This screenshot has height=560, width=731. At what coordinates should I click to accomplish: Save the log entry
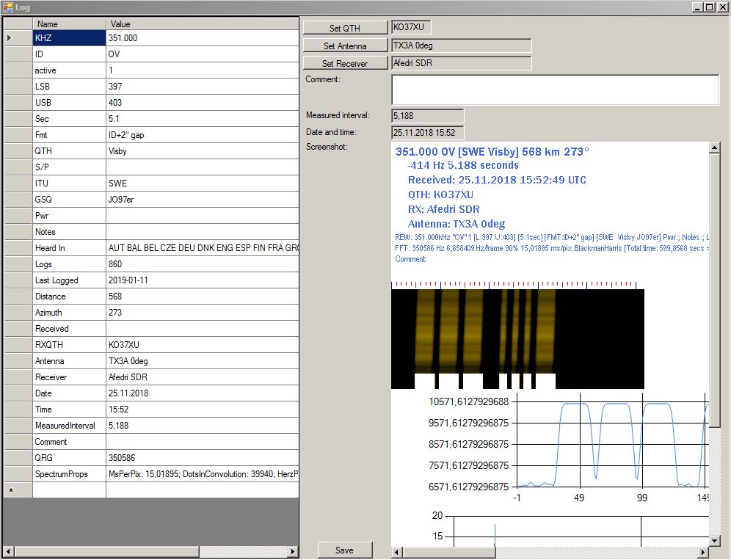point(345,550)
